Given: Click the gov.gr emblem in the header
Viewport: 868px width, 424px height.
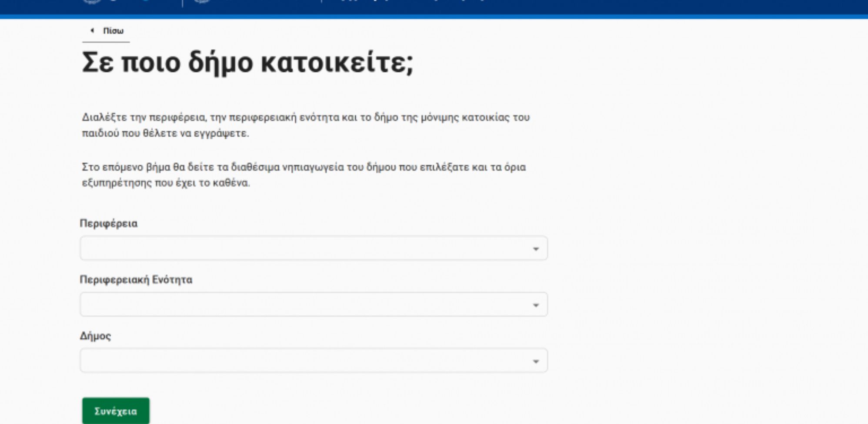Looking at the screenshot, I should [89, 3].
